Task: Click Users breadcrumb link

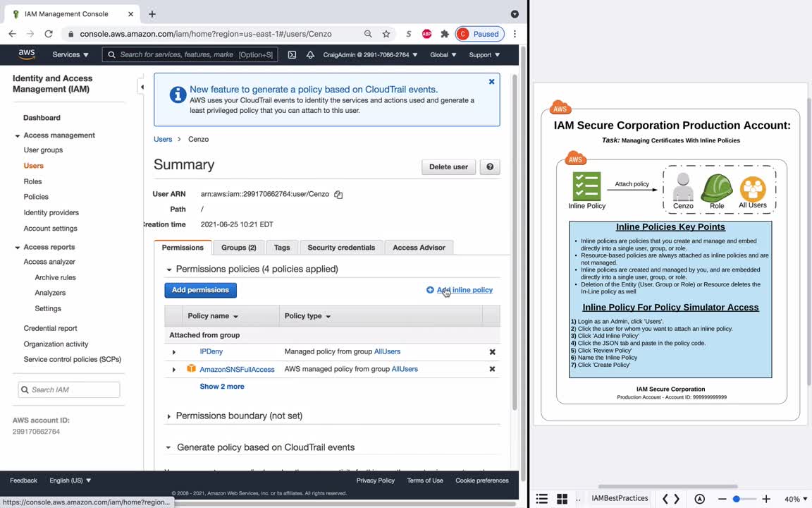Action: point(163,140)
